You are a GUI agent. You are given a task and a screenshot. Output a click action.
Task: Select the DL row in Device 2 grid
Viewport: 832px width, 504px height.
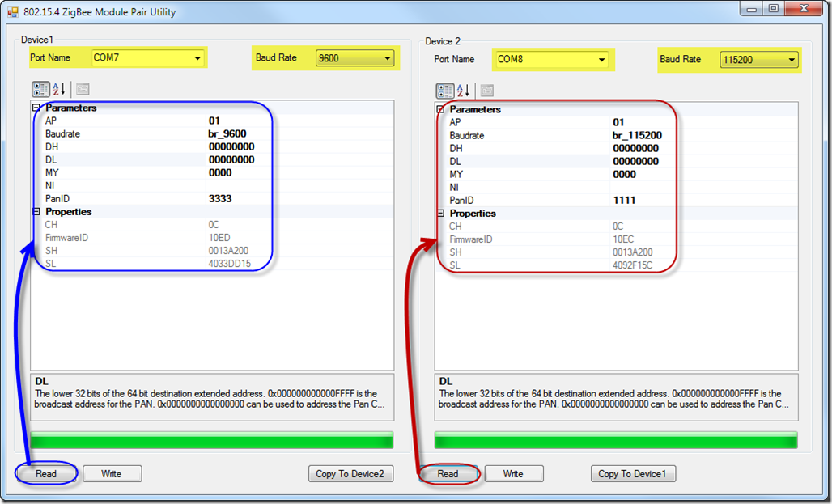pos(616,161)
